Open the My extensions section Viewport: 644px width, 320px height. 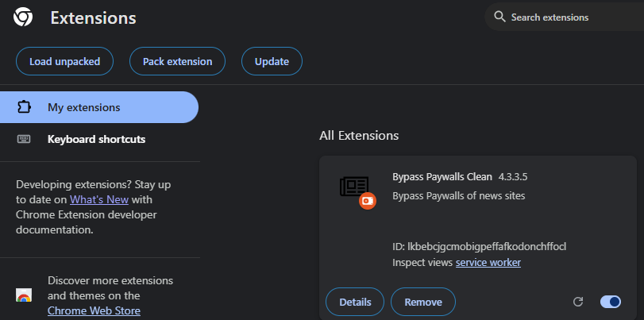tap(99, 107)
